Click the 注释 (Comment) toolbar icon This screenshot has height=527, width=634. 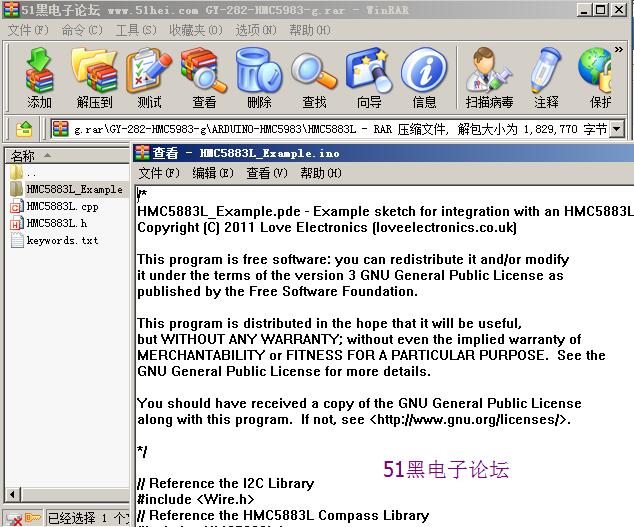click(546, 77)
